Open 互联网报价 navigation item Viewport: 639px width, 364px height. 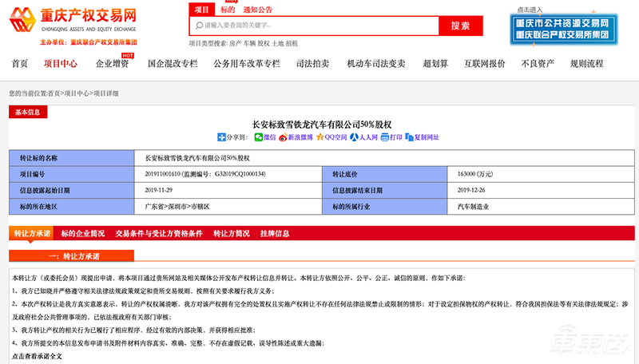pyautogui.click(x=485, y=64)
